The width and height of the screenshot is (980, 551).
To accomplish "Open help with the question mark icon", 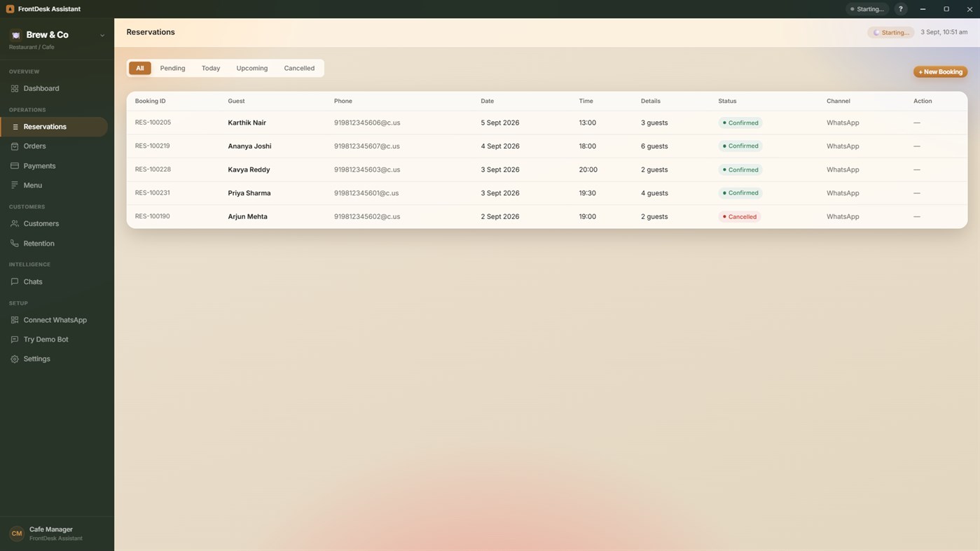I will tap(901, 9).
